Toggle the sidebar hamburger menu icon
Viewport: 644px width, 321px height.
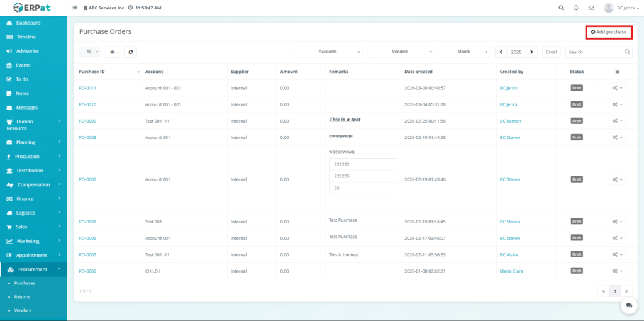(75, 8)
